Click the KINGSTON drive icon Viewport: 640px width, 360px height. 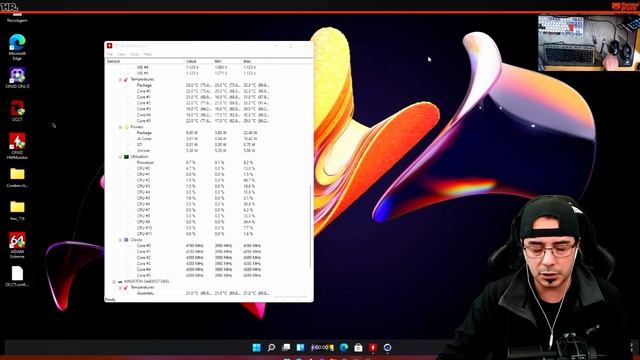120,282
